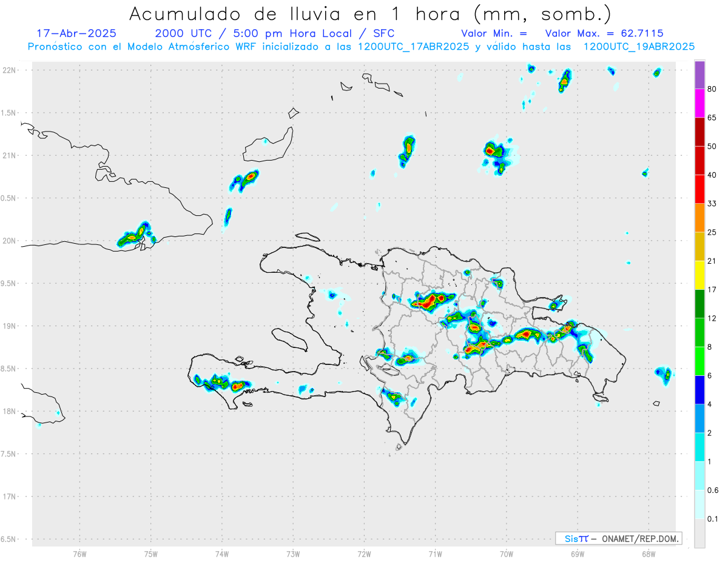This screenshot has width=728, height=562.
Task: Click the color bar label "50"
Action: click(712, 146)
